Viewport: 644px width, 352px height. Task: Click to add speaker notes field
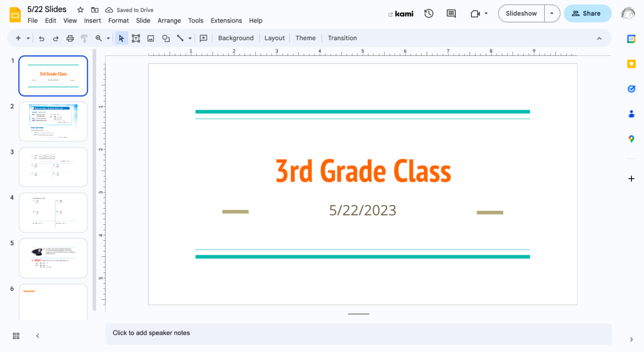358,334
